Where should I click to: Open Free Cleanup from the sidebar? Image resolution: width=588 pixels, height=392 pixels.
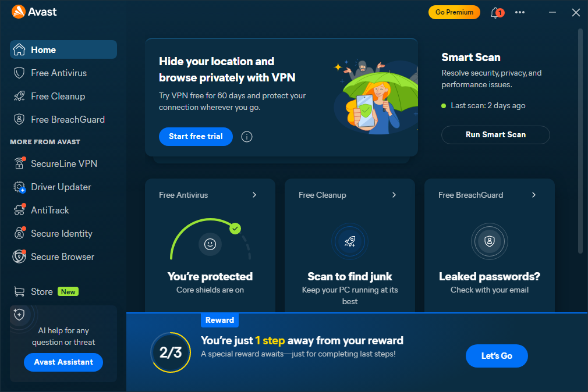[63, 96]
